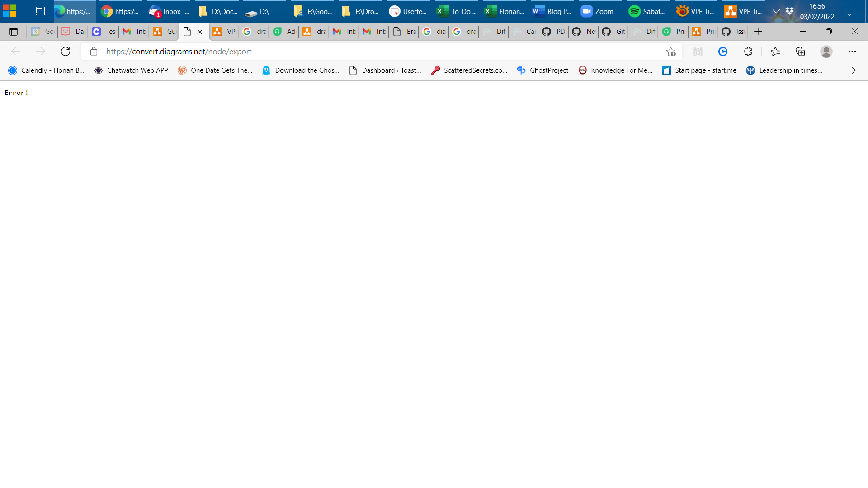Click inside the address bar
868x488 pixels.
(x=316, y=51)
